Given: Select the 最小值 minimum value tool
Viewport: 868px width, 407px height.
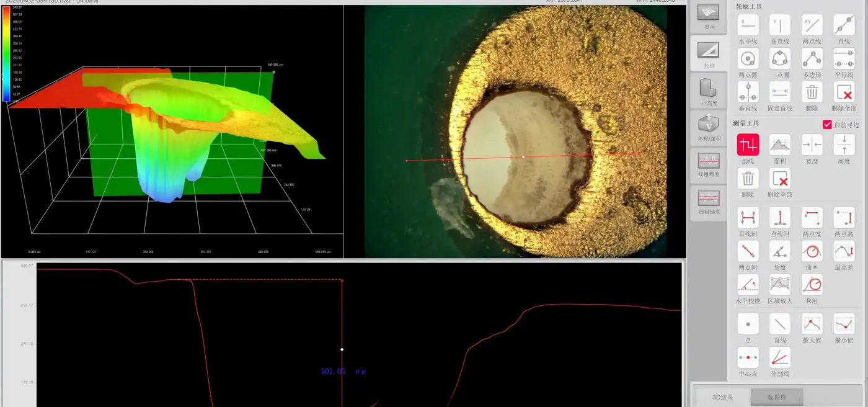Looking at the screenshot, I should [x=844, y=324].
